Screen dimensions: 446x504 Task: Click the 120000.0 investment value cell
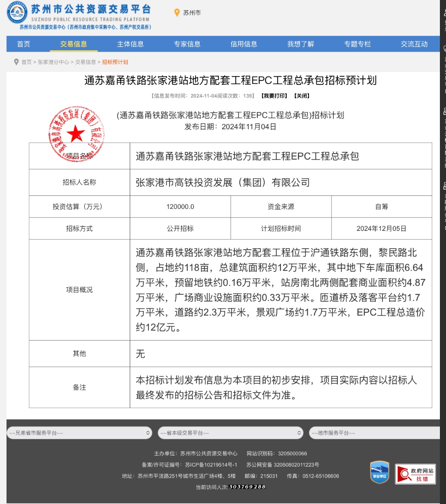(x=180, y=206)
